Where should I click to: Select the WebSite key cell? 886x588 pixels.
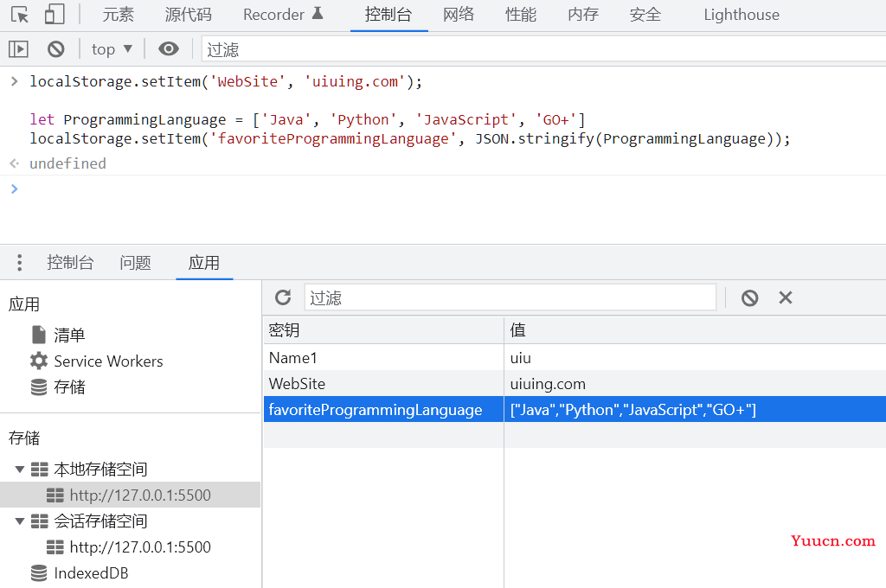click(383, 384)
